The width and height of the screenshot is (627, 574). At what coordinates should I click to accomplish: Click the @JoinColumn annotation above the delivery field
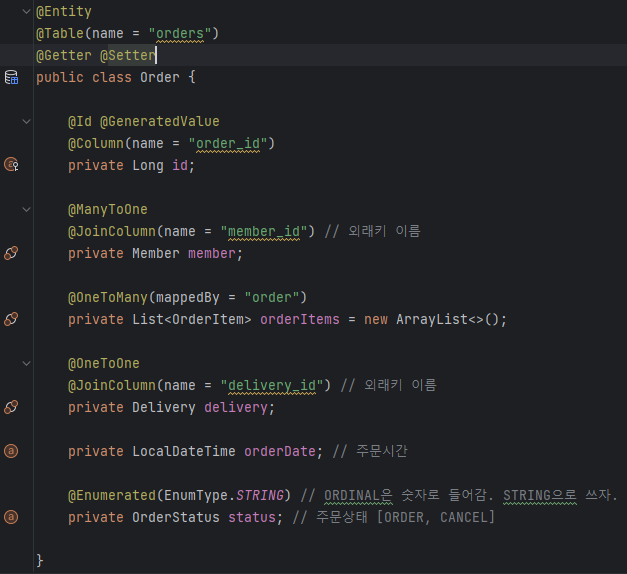click(112, 385)
